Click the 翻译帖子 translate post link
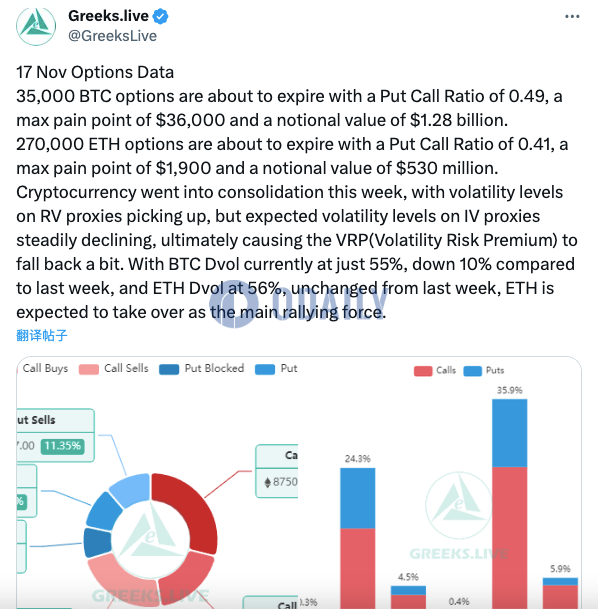 (42, 335)
